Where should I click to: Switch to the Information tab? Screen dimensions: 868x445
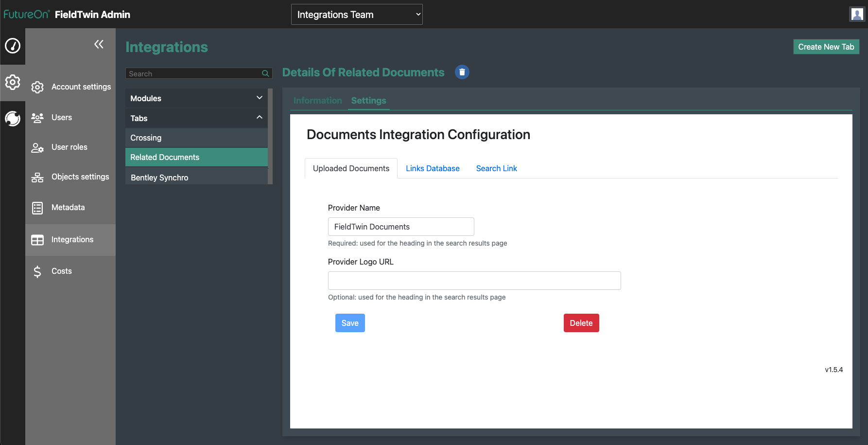(317, 101)
